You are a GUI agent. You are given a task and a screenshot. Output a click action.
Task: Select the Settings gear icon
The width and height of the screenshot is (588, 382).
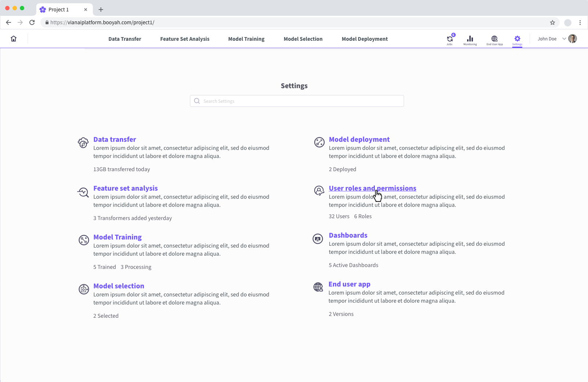tap(517, 39)
